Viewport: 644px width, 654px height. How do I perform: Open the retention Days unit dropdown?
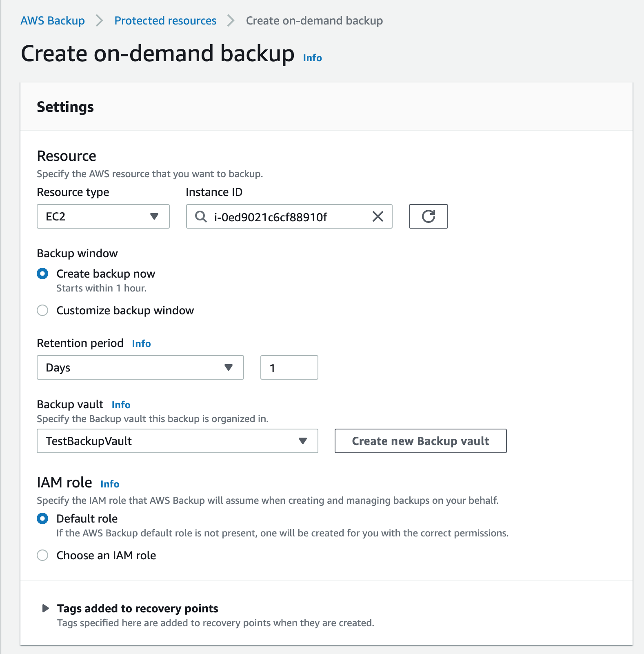pyautogui.click(x=140, y=367)
